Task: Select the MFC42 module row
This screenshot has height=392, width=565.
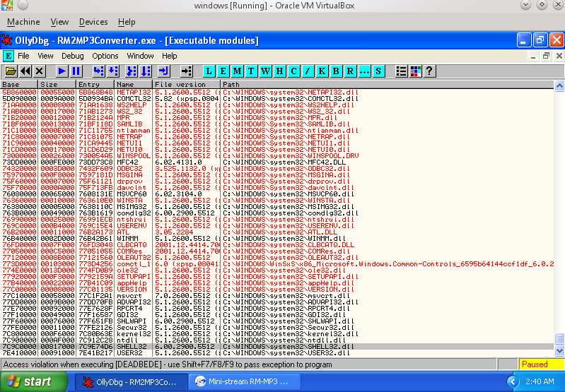Action: click(x=276, y=162)
